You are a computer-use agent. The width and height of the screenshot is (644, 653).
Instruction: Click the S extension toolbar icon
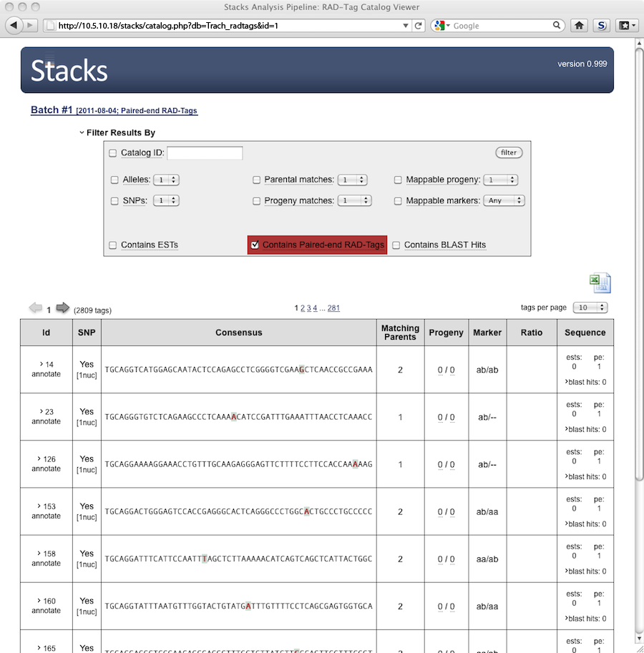tap(602, 26)
